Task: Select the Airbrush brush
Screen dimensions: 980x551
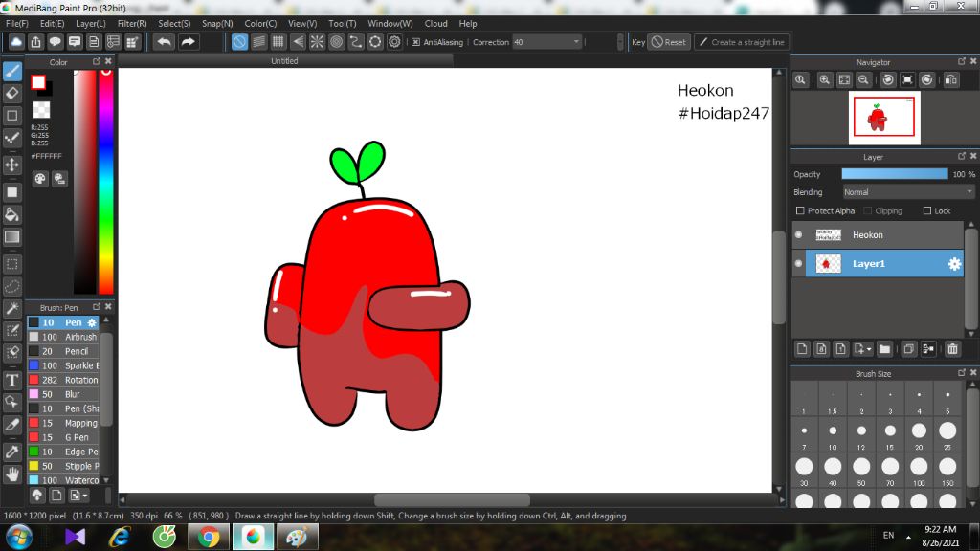Action: pos(63,337)
